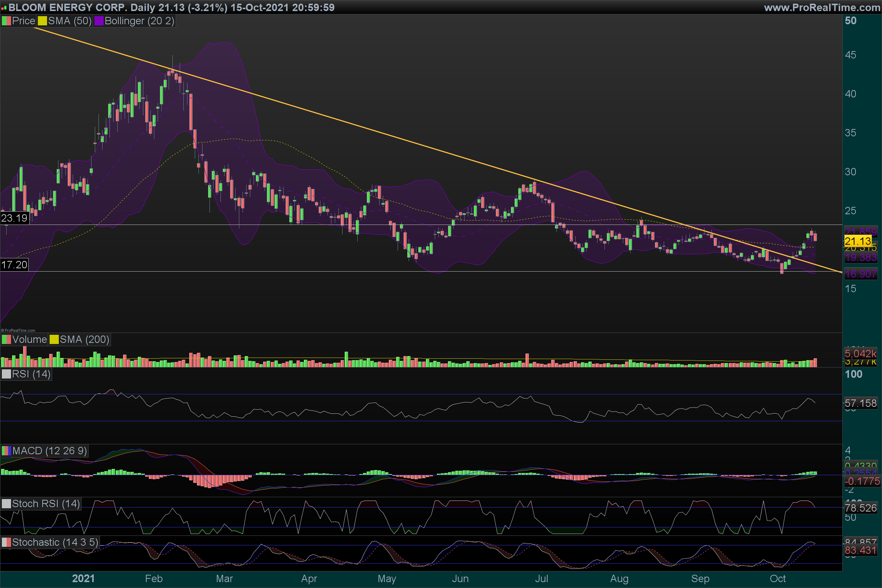Select the 17.20 support level label
Viewport: 882px width, 588px height.
pyautogui.click(x=14, y=265)
